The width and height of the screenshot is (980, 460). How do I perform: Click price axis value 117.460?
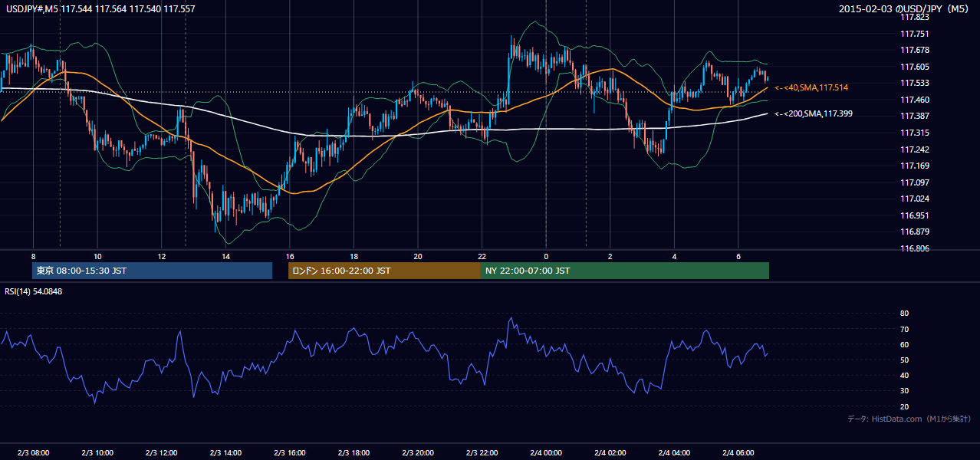tap(914, 100)
